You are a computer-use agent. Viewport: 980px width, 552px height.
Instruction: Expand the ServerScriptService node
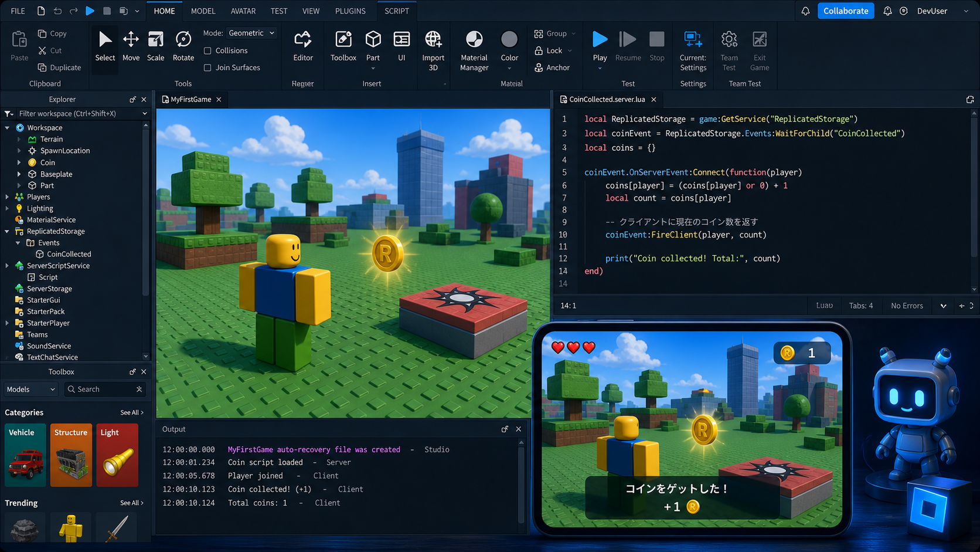pyautogui.click(x=7, y=266)
